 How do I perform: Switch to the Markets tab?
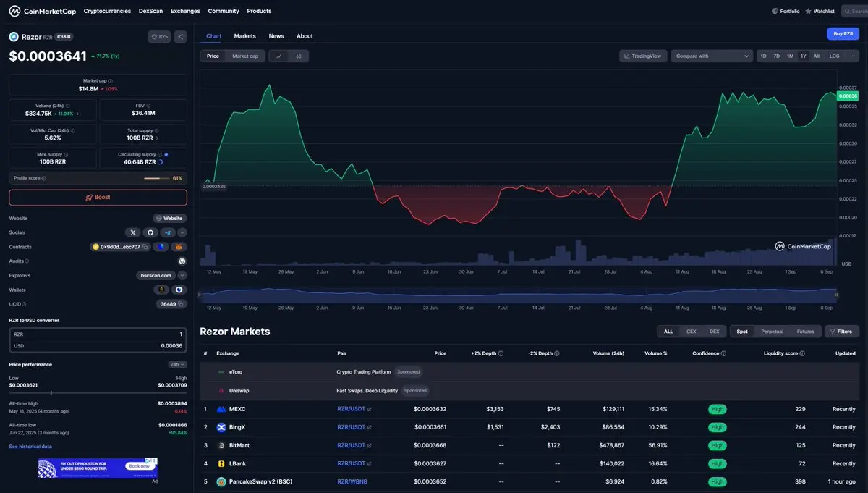(x=244, y=35)
